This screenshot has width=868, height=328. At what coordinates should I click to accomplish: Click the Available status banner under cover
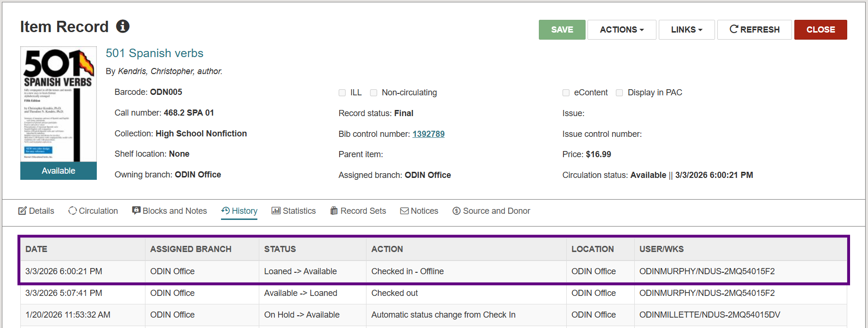(59, 171)
